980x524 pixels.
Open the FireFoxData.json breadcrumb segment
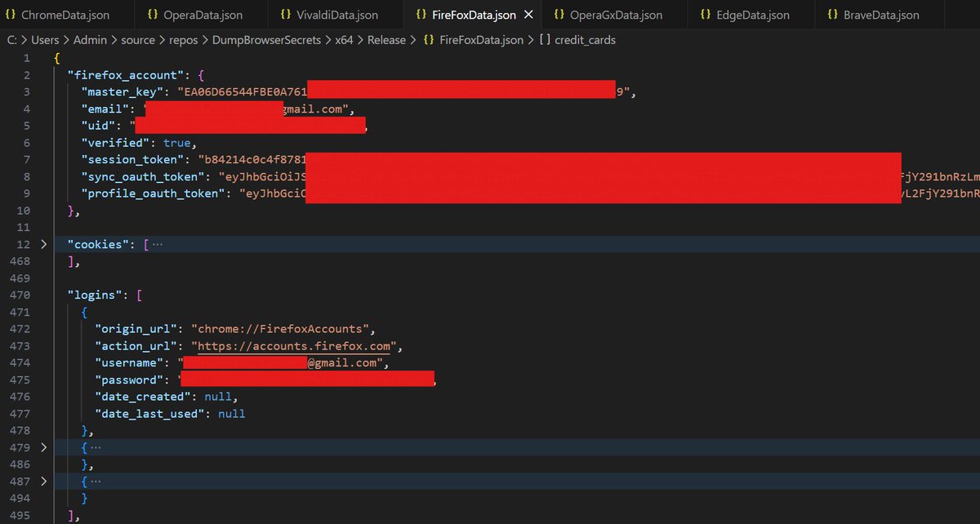click(483, 39)
